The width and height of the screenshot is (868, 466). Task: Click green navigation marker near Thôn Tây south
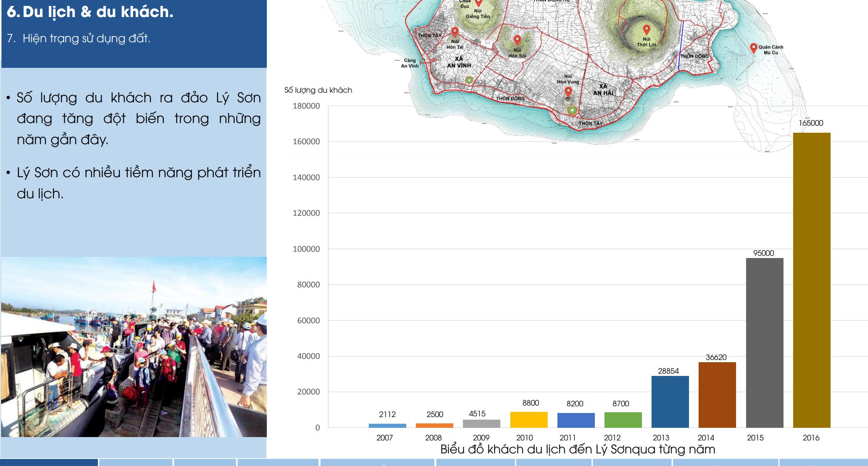pos(572,110)
